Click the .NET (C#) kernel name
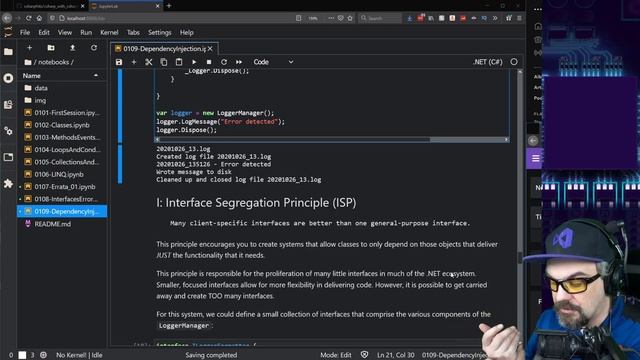 click(487, 62)
